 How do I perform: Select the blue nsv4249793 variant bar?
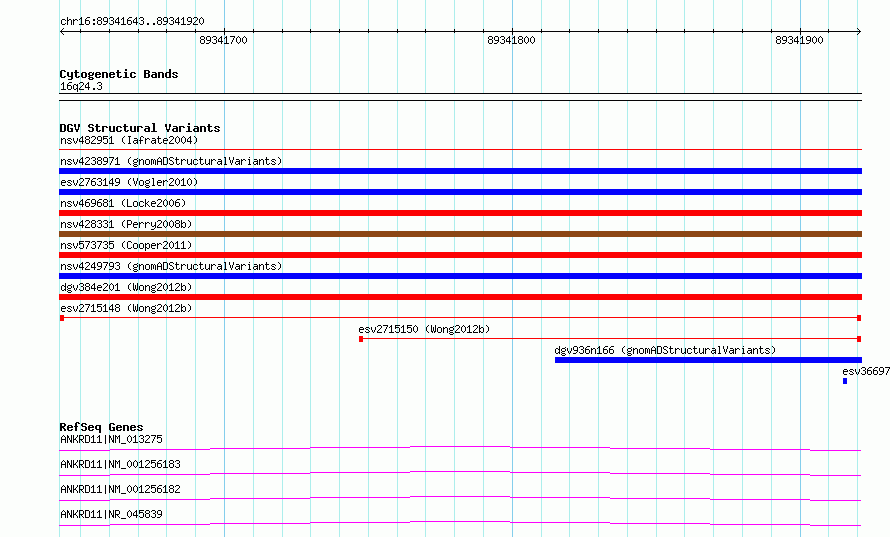[460, 276]
